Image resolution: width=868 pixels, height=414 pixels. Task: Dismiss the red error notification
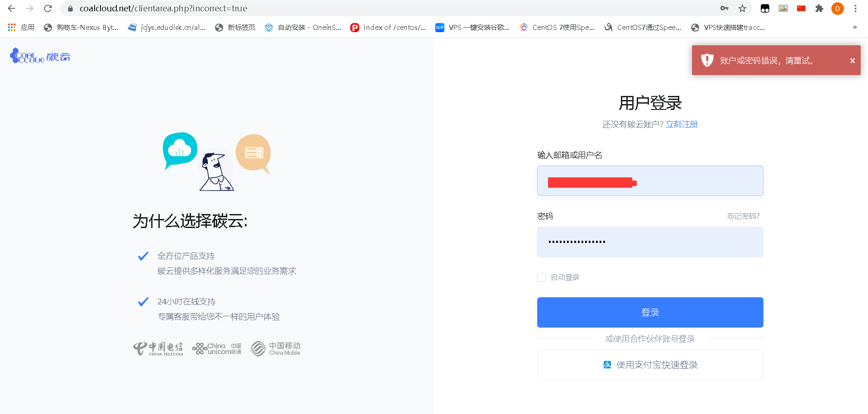852,61
